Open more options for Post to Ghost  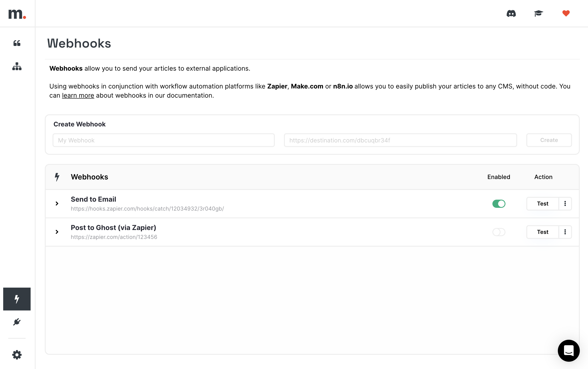(565, 232)
